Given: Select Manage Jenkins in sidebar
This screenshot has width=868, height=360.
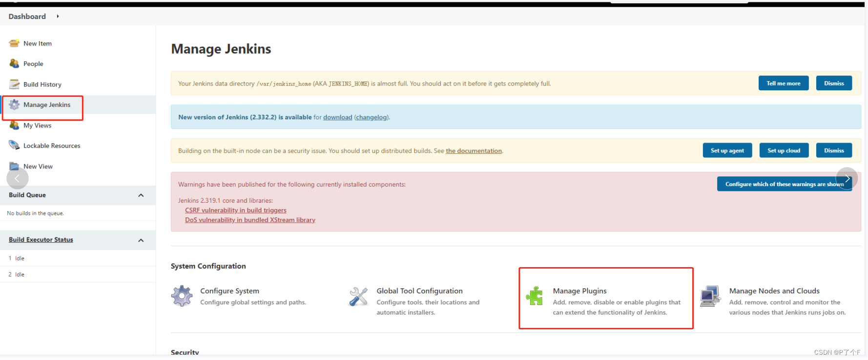Looking at the screenshot, I should [47, 105].
